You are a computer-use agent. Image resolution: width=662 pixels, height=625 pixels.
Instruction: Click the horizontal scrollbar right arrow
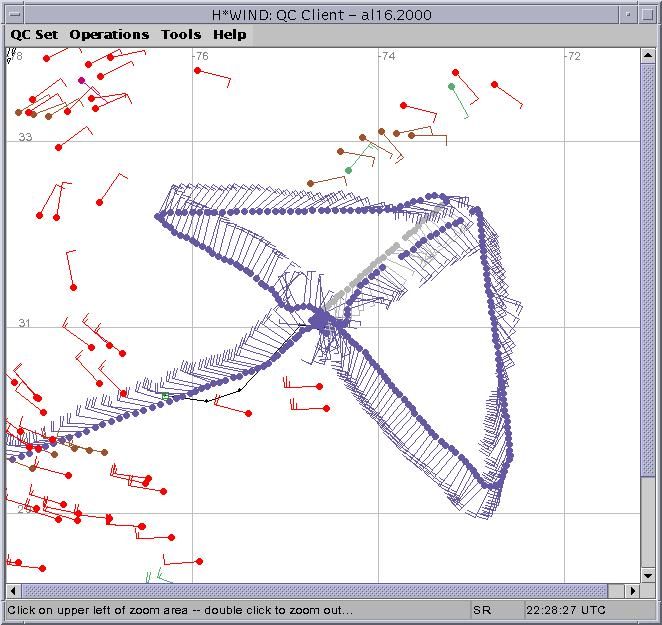click(x=632, y=590)
